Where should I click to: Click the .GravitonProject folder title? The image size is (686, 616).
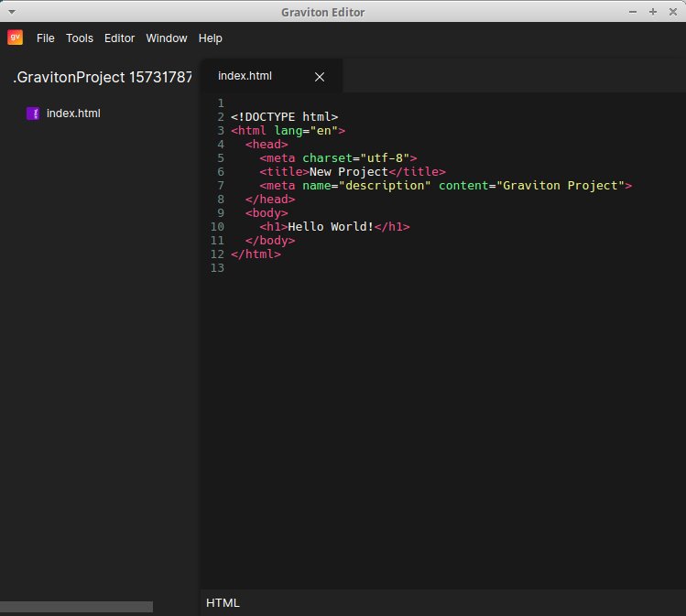tap(103, 78)
